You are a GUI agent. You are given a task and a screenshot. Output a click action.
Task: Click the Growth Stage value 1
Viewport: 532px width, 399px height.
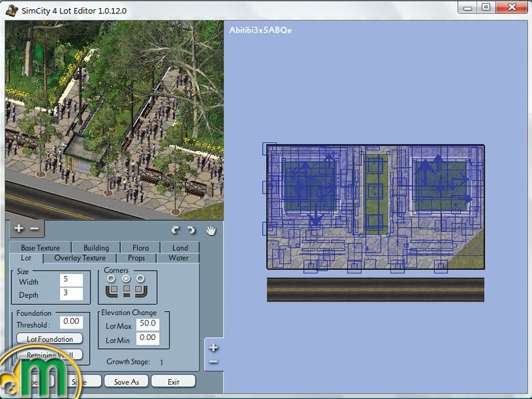pyautogui.click(x=162, y=362)
